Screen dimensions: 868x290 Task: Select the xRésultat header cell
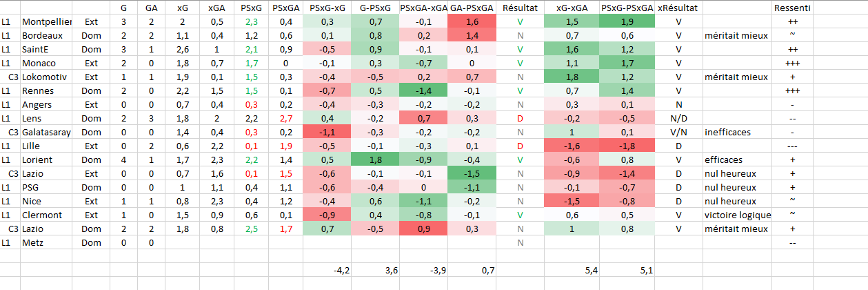(x=678, y=8)
